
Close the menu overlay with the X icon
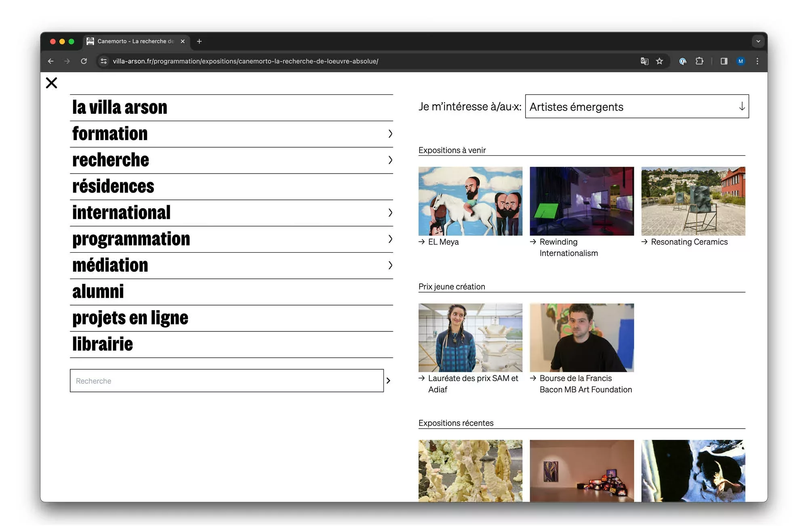point(51,83)
